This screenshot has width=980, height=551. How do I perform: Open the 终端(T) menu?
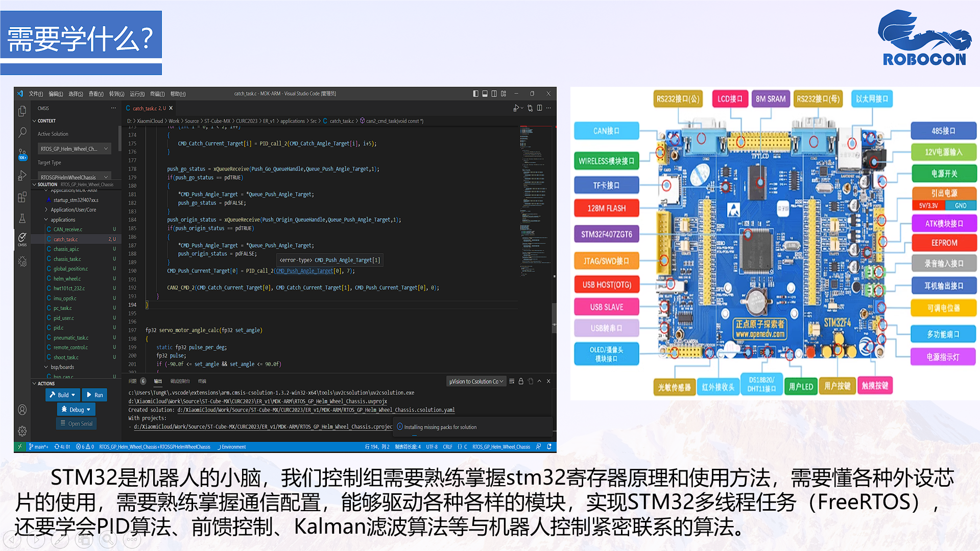click(157, 94)
